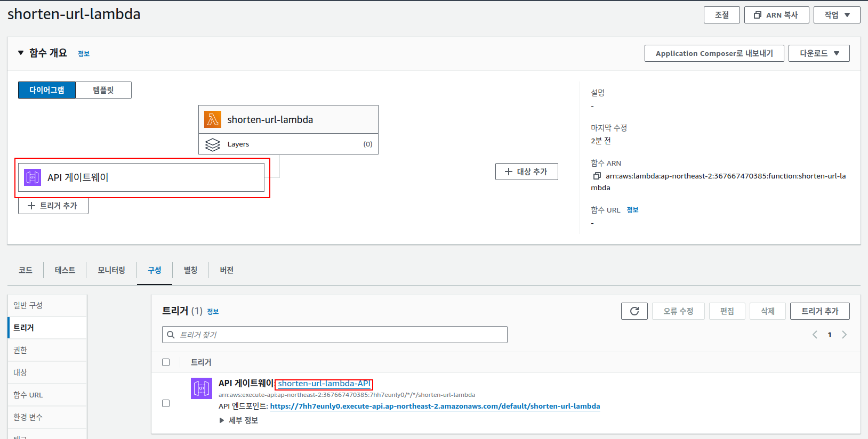Select the 템플릿 view tab
Screen dimensions: 868x439
click(103, 90)
